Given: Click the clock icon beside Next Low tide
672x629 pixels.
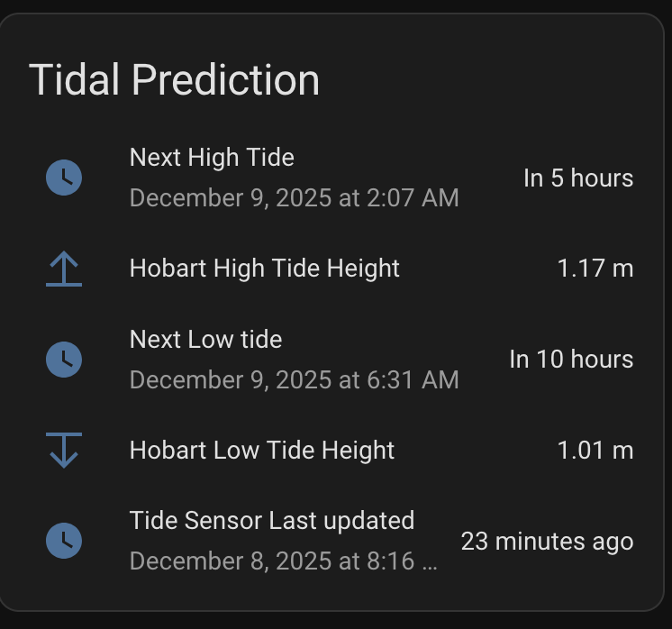Looking at the screenshot, I should pos(64,360).
